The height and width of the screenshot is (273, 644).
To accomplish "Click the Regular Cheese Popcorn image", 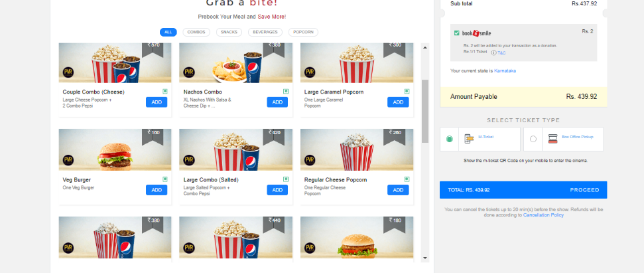I will coord(357,149).
